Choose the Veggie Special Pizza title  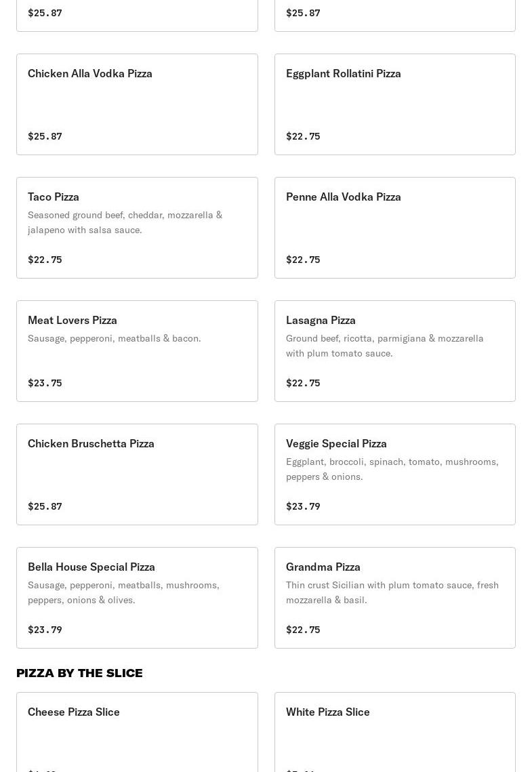pyautogui.click(x=336, y=443)
